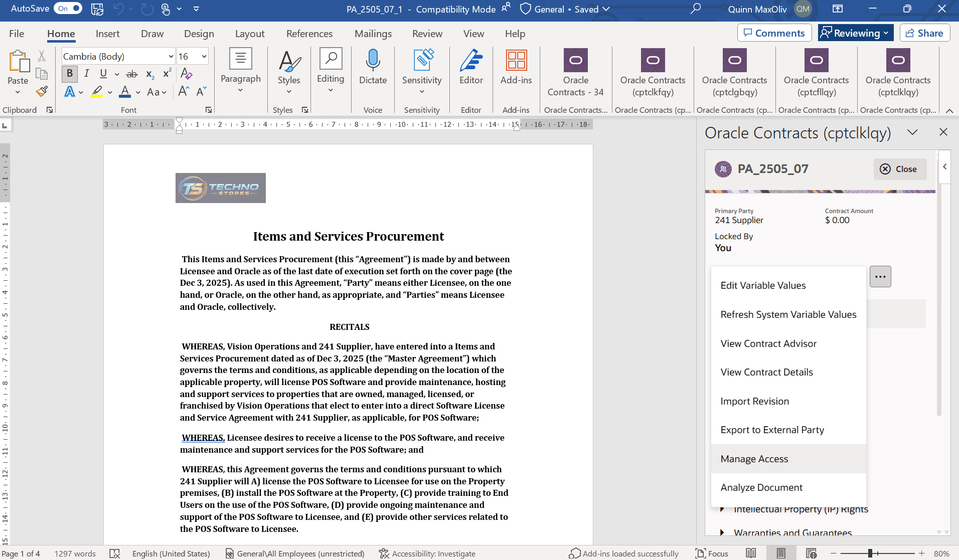Open Oracle Contracts - 34 add-in
959x560 pixels.
point(576,73)
